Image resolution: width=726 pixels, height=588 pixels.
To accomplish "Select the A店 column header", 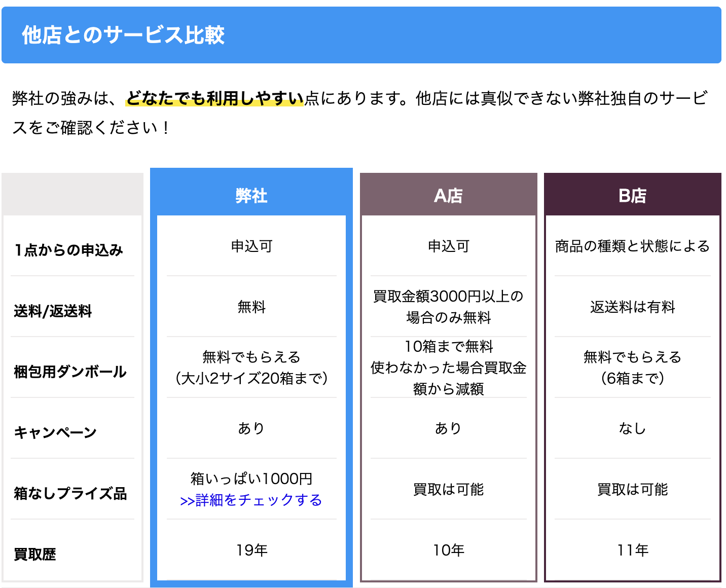I will (x=448, y=195).
